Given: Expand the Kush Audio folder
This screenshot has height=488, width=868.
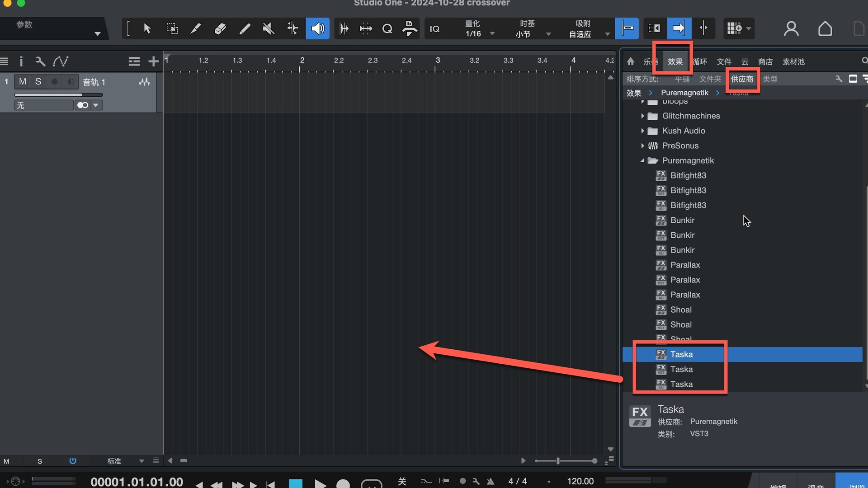Looking at the screenshot, I should tap(642, 131).
